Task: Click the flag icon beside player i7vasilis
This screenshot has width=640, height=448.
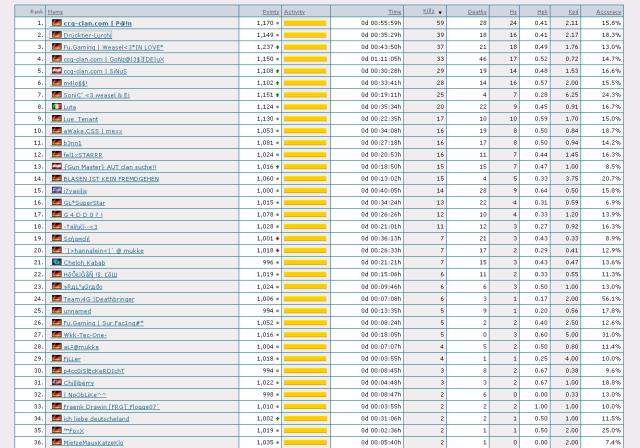Action: pos(56,190)
